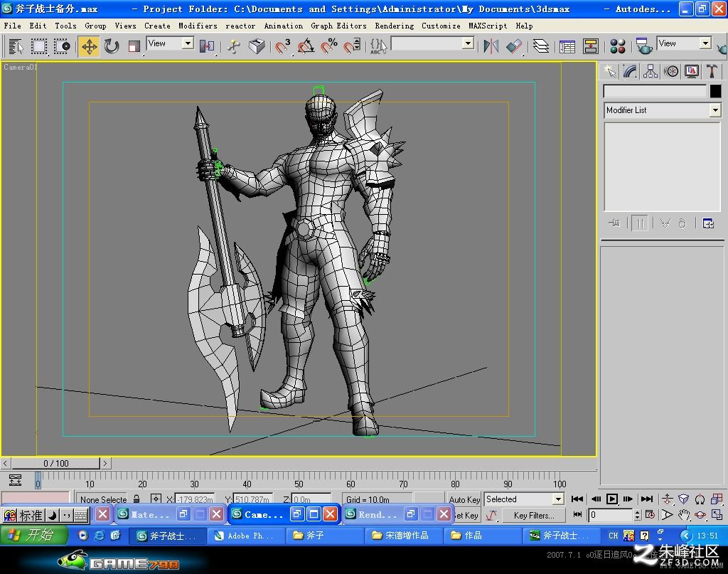The height and width of the screenshot is (574, 728).
Task: Click the Align tool icon
Action: pyautogui.click(x=514, y=46)
